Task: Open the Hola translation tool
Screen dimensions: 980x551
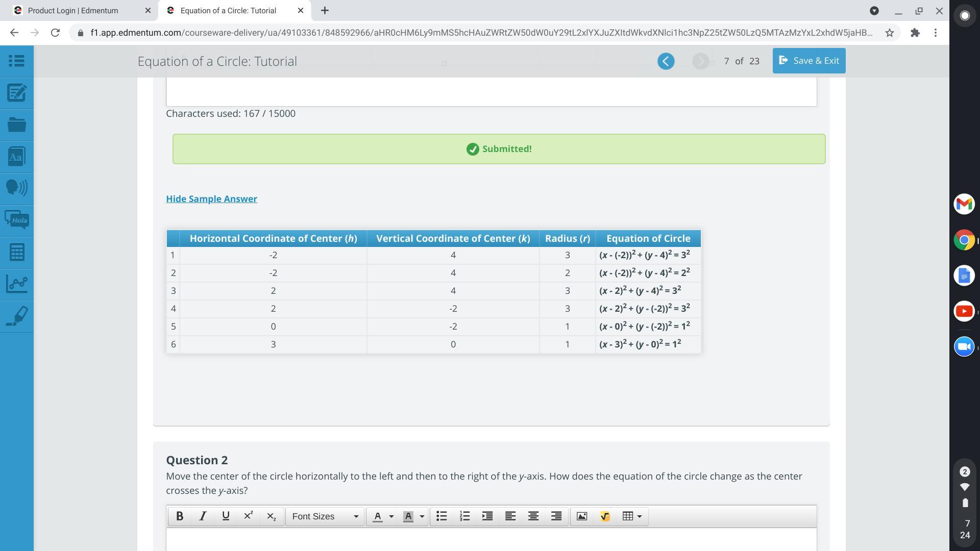Action: pyautogui.click(x=16, y=220)
